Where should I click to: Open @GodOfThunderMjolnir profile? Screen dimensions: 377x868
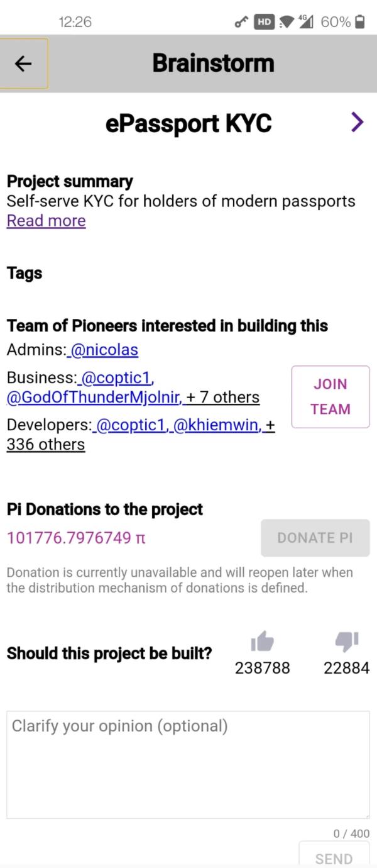[x=94, y=398]
